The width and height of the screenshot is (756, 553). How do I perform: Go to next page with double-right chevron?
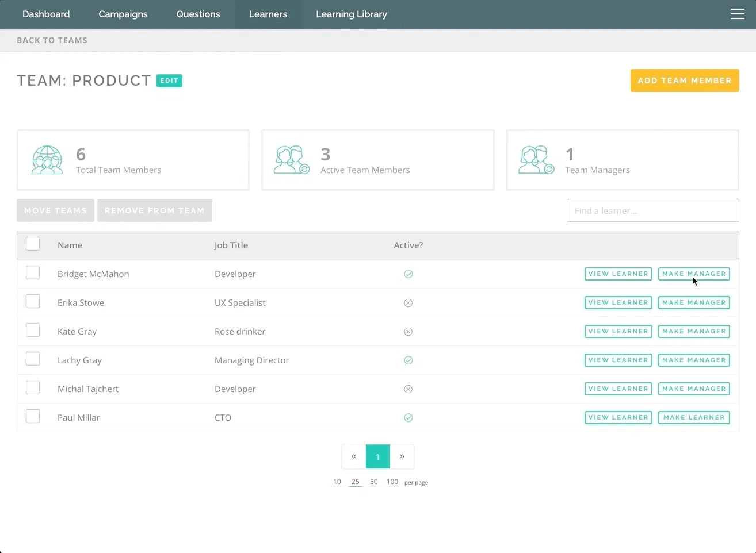pos(402,456)
